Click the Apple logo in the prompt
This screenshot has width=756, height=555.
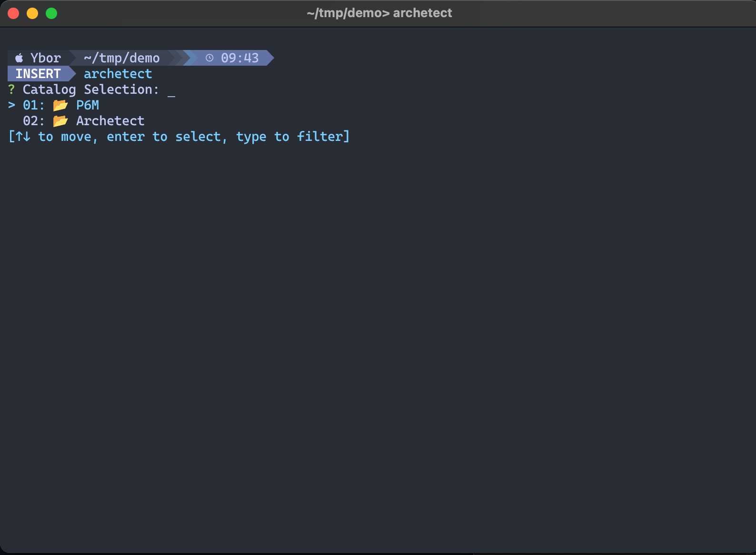pos(19,58)
